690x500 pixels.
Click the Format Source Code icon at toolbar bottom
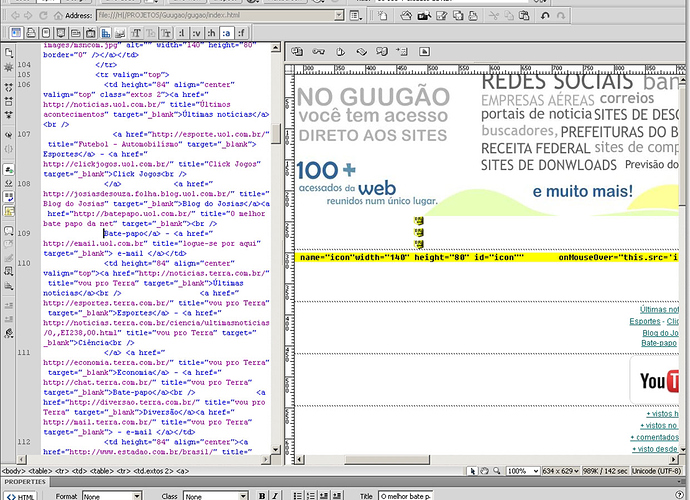[x=8, y=333]
